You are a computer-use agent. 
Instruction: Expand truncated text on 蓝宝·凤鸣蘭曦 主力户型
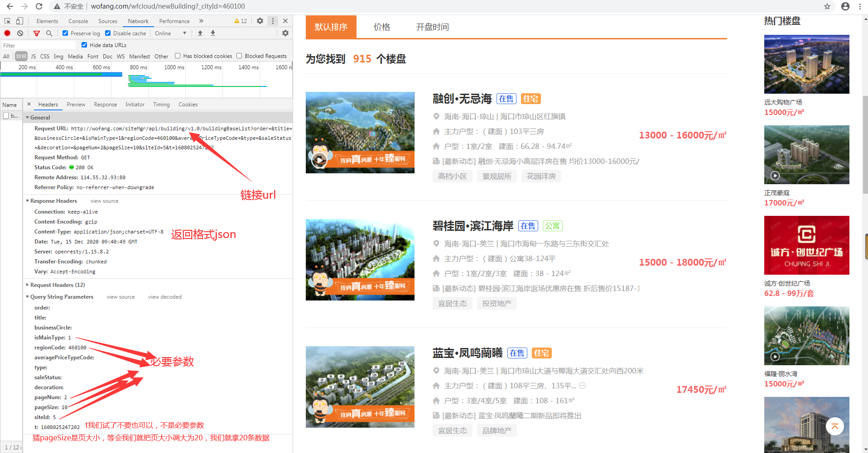[x=583, y=386]
